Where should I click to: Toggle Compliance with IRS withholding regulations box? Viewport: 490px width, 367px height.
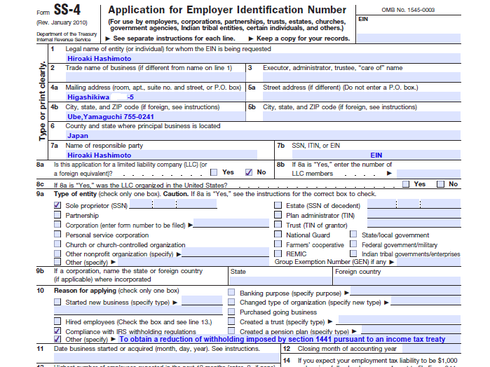tap(57, 331)
